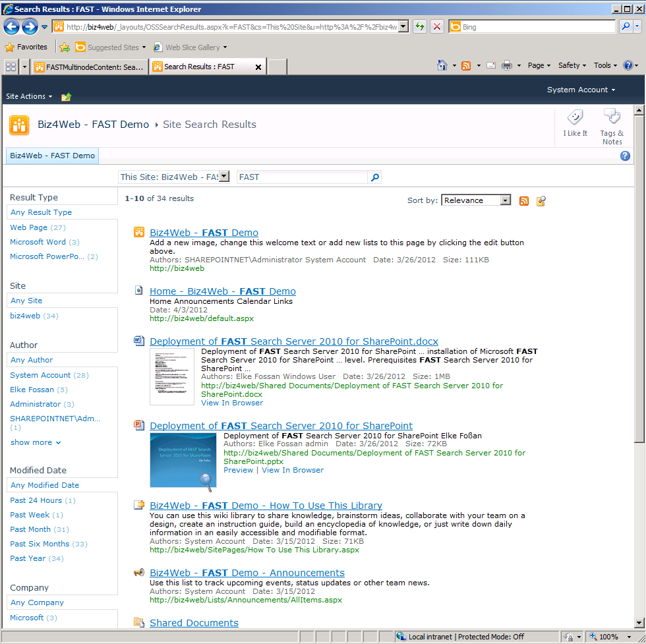646x644 pixels.
Task: Click the Add to Favorites Bar icon
Action: [65, 47]
